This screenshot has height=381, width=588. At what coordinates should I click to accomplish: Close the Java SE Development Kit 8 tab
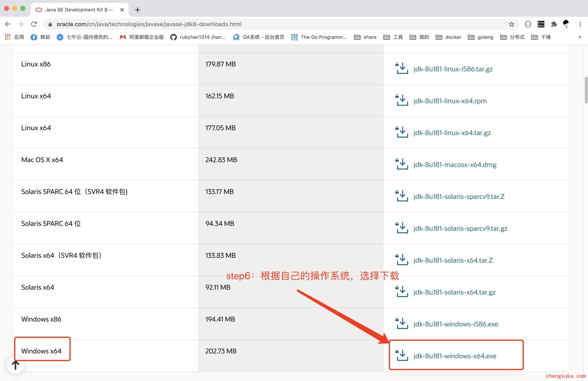122,10
